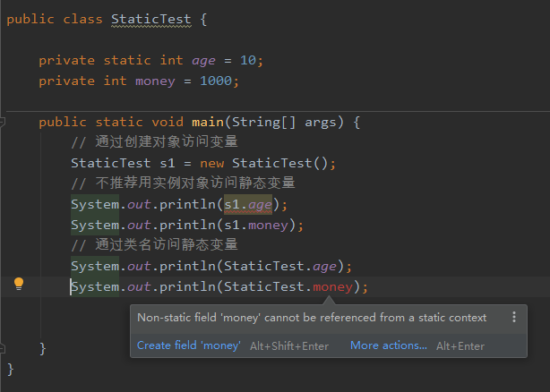Click the fold-end marker beside the method's closing brace

pyautogui.click(x=4, y=348)
